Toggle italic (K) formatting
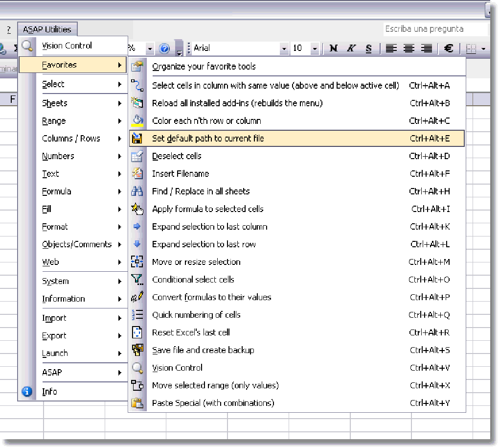The width and height of the screenshot is (499, 448). (351, 48)
